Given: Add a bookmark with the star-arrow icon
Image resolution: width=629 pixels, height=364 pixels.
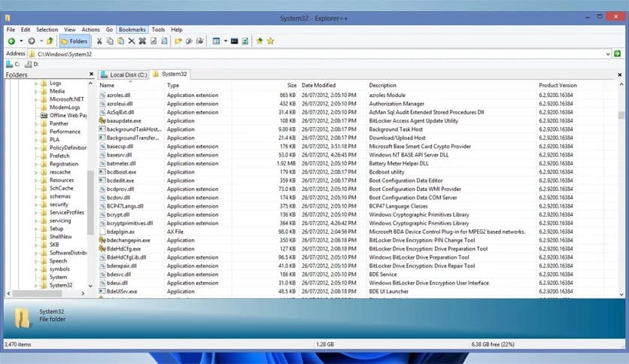Looking at the screenshot, I should pos(260,41).
